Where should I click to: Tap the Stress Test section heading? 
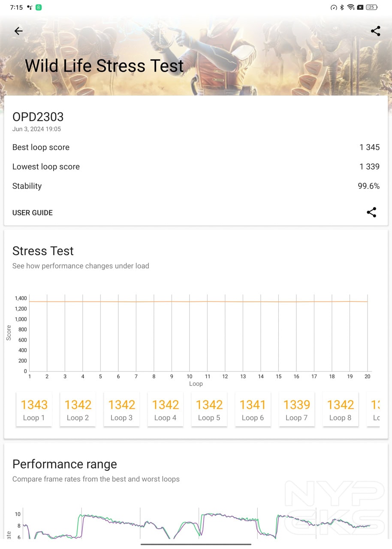point(43,251)
